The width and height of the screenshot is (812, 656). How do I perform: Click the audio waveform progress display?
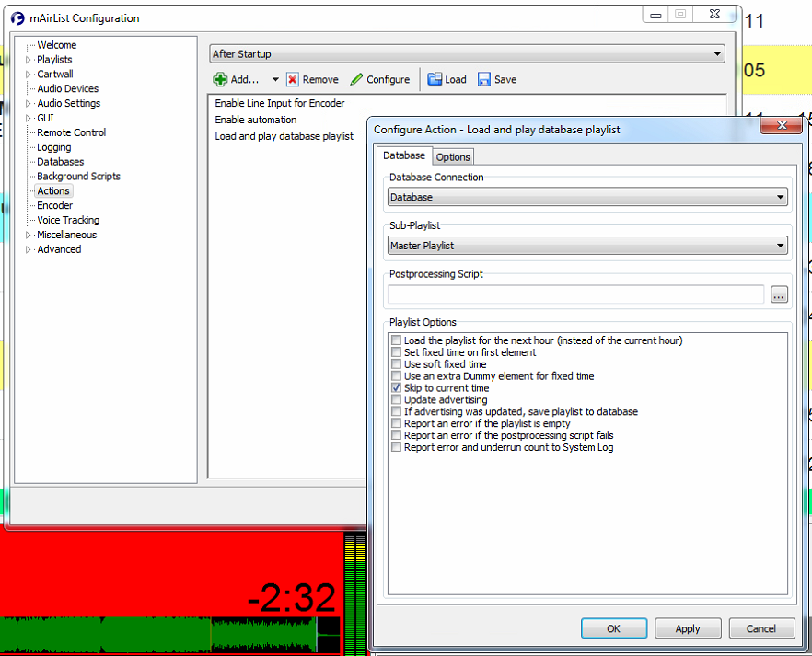pos(169,634)
